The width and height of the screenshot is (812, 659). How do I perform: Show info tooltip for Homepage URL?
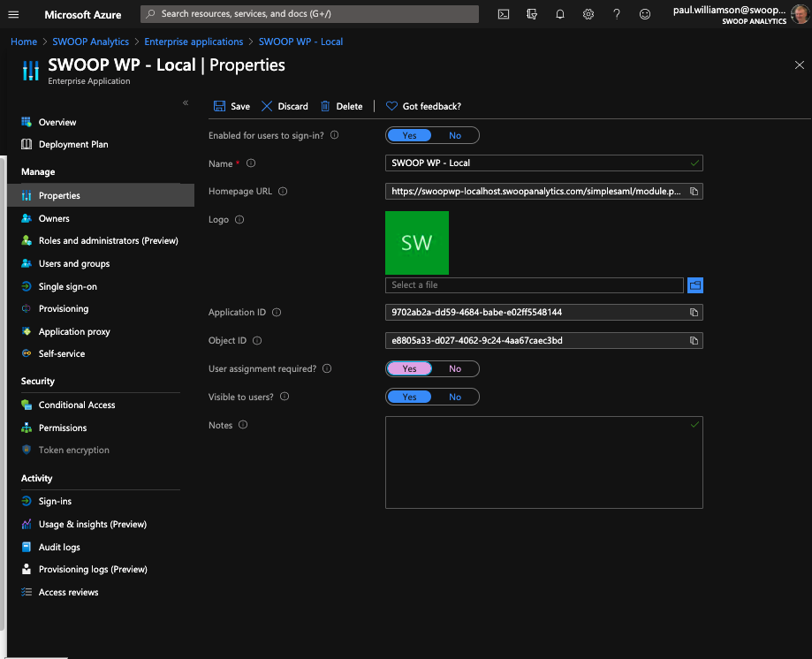[283, 191]
